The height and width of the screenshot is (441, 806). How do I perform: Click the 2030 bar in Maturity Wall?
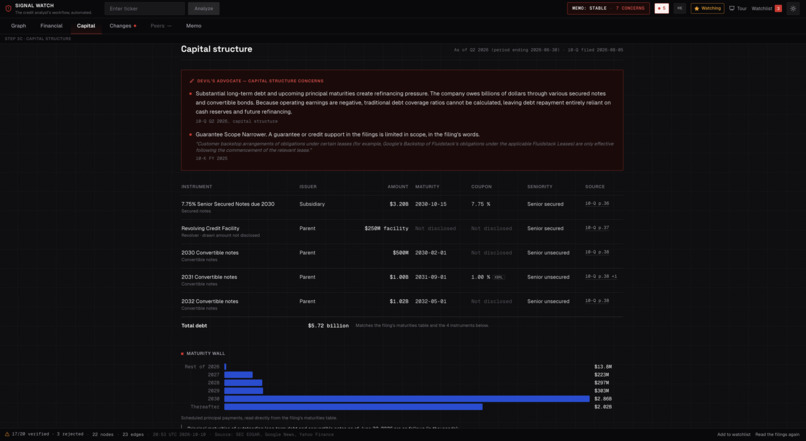click(407, 399)
